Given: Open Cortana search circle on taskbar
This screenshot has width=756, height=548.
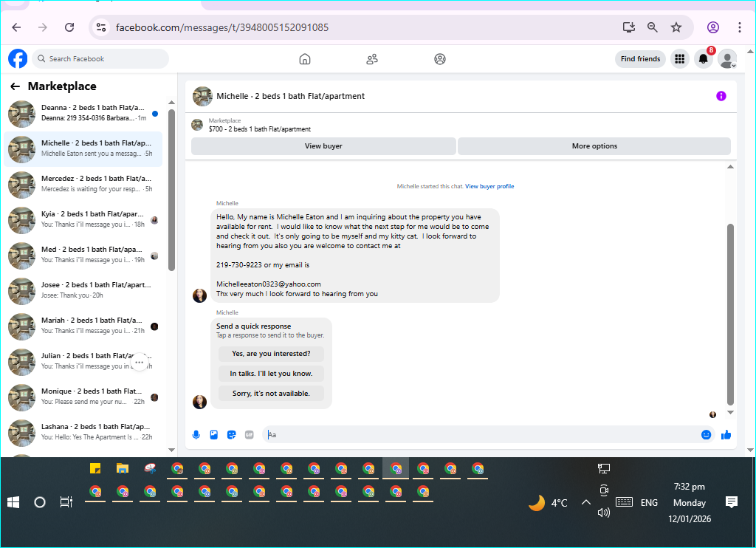Looking at the screenshot, I should click(x=40, y=503).
